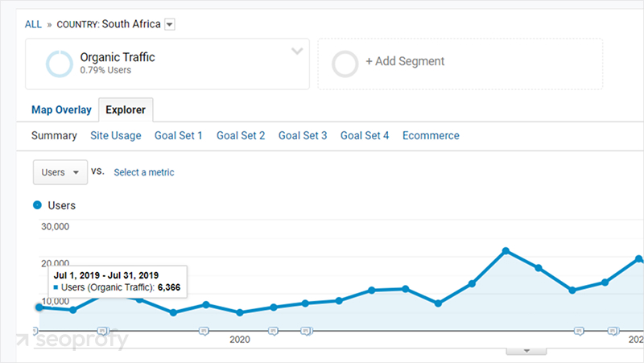Click the ALL breadcrumb link
The height and width of the screenshot is (363, 644).
point(33,24)
